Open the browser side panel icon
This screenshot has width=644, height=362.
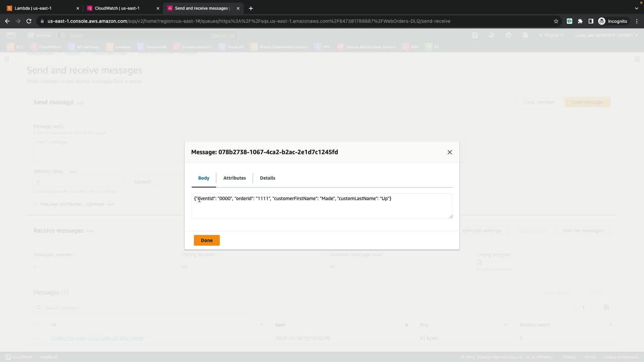pos(591,21)
